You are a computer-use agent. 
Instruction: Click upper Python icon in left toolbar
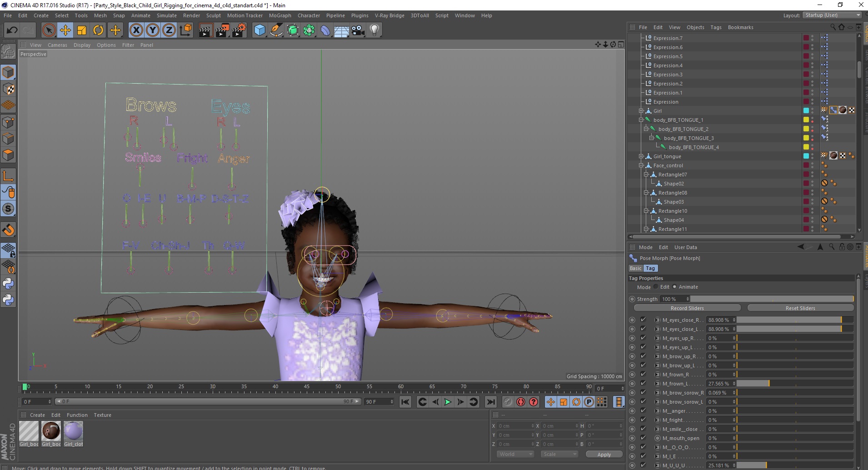coord(8,284)
